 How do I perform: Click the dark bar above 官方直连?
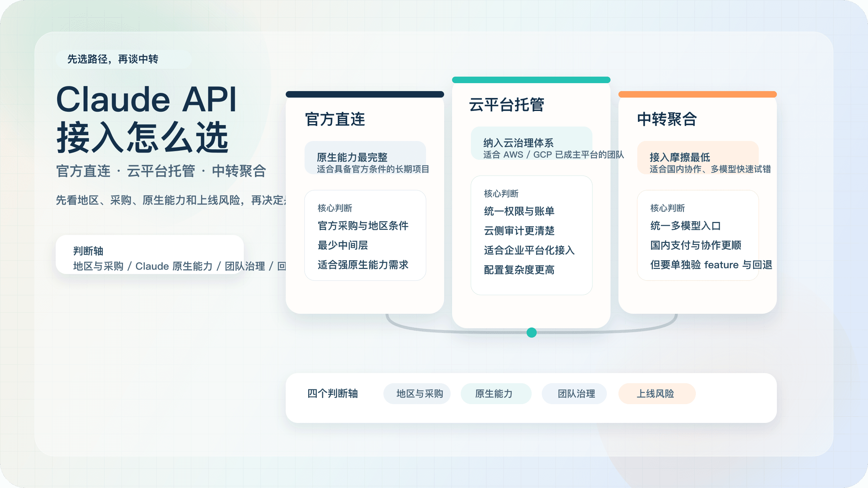click(x=365, y=94)
